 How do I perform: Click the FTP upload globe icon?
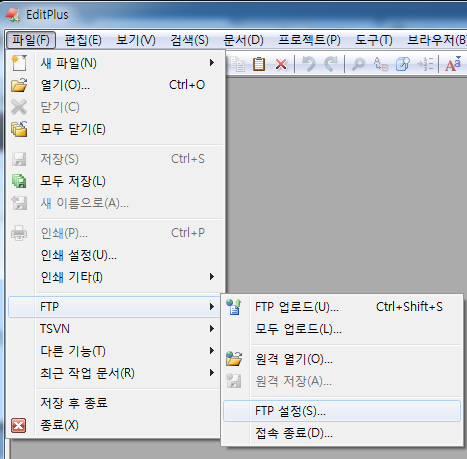(x=234, y=307)
